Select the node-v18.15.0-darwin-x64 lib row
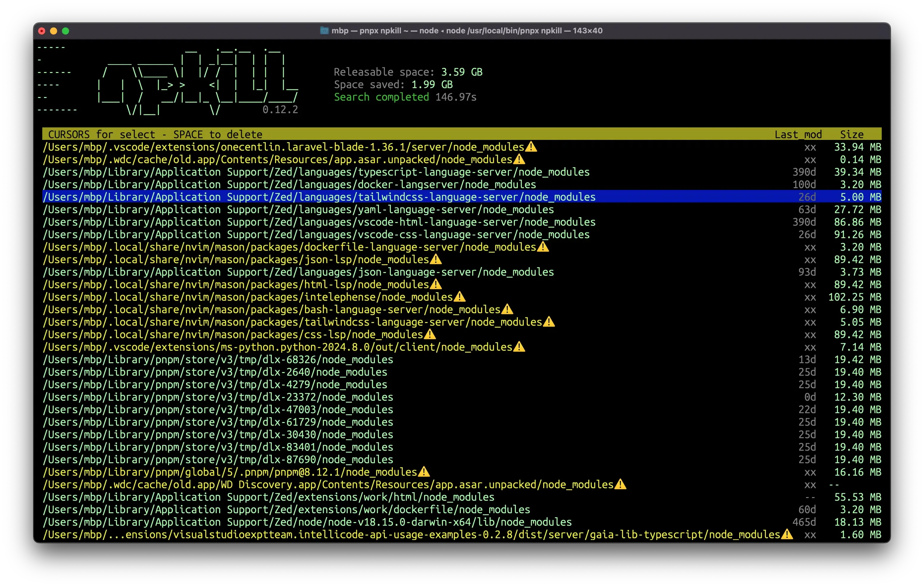This screenshot has height=587, width=924. point(307,522)
